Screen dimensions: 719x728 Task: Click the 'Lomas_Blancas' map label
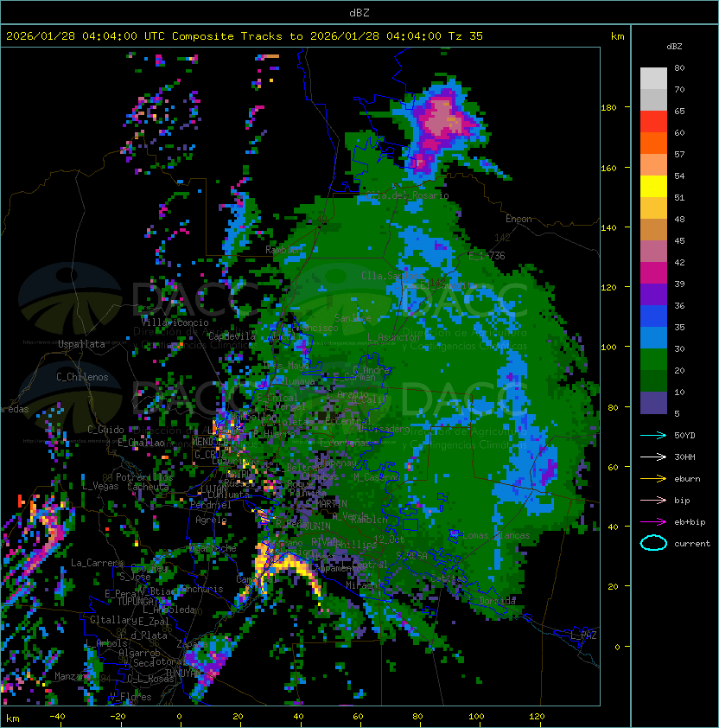(496, 535)
